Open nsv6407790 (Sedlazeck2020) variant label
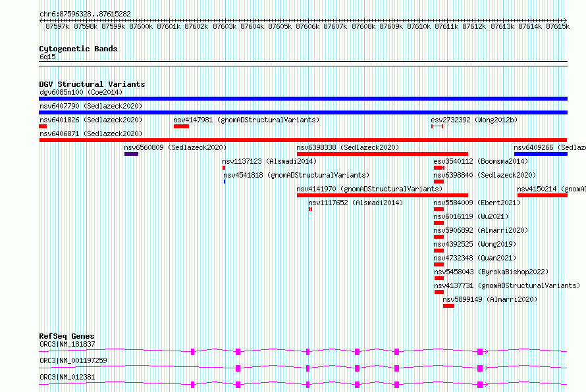The image size is (586, 392). (91, 106)
